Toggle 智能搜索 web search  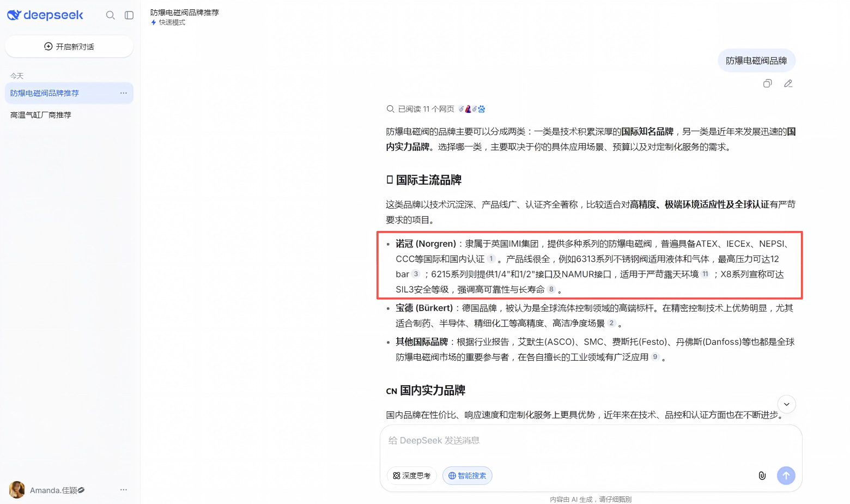pyautogui.click(x=467, y=476)
